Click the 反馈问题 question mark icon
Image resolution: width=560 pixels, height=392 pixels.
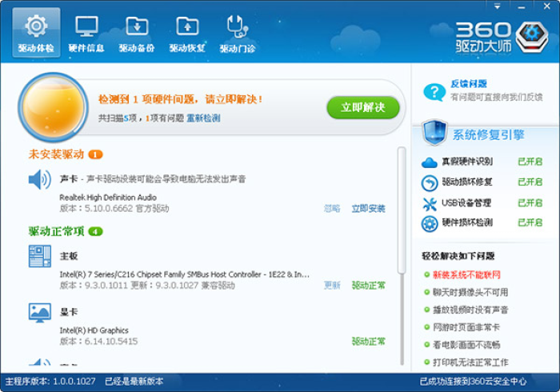(x=434, y=91)
